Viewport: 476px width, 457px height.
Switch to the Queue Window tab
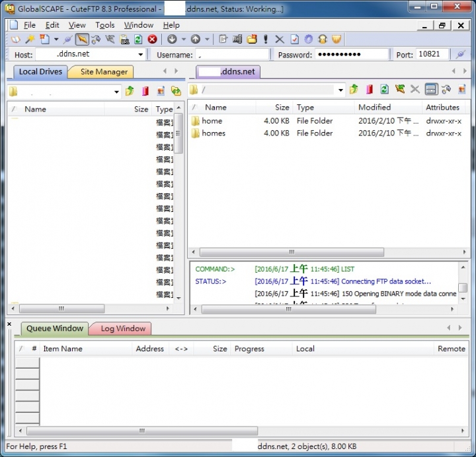(55, 328)
